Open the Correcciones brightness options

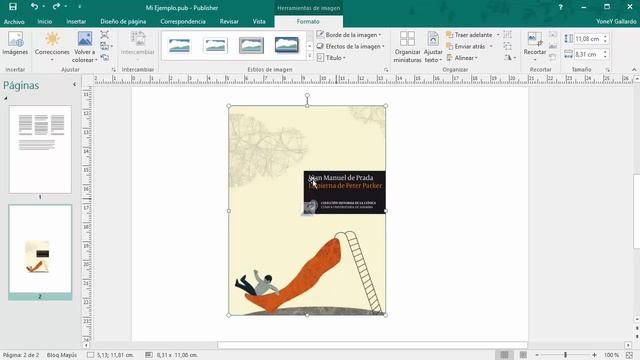click(52, 47)
